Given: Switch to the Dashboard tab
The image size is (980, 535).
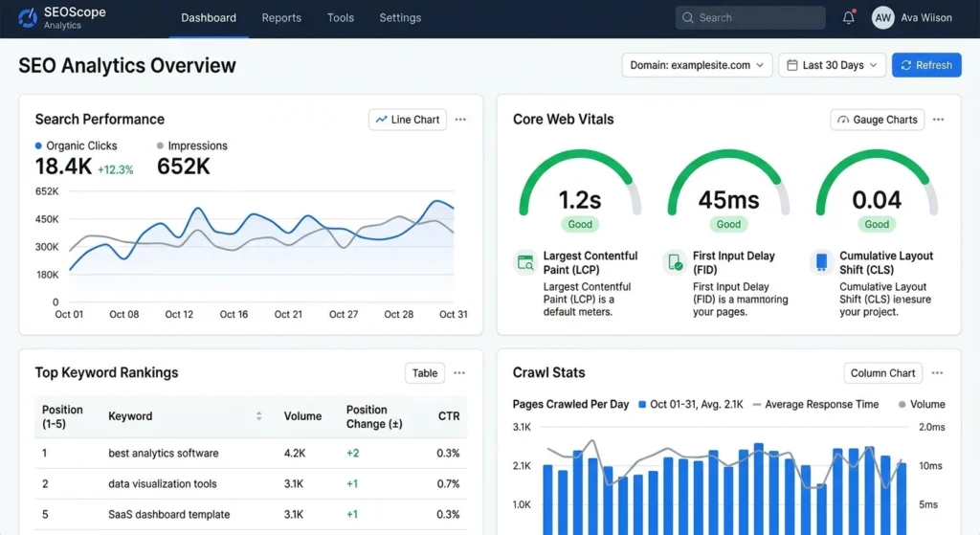Looking at the screenshot, I should click(x=209, y=18).
